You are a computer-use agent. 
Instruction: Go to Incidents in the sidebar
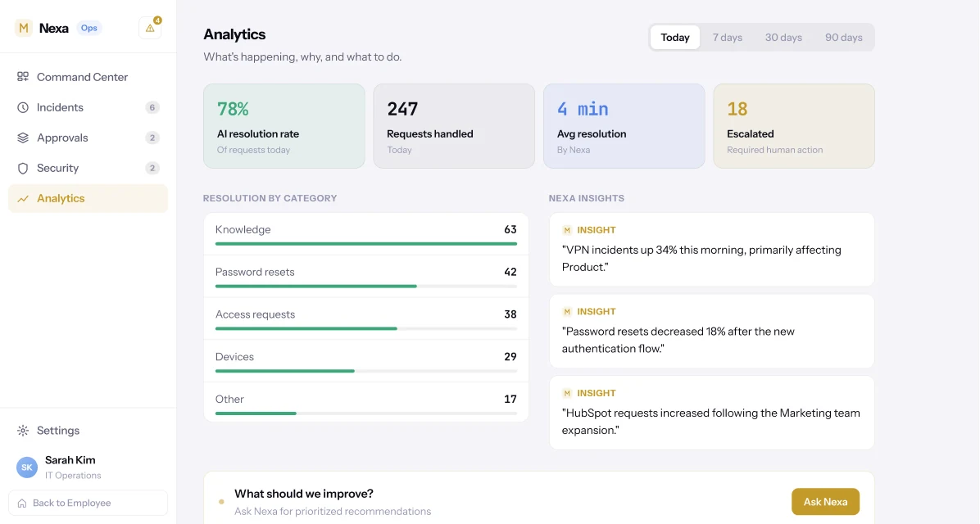click(x=88, y=107)
